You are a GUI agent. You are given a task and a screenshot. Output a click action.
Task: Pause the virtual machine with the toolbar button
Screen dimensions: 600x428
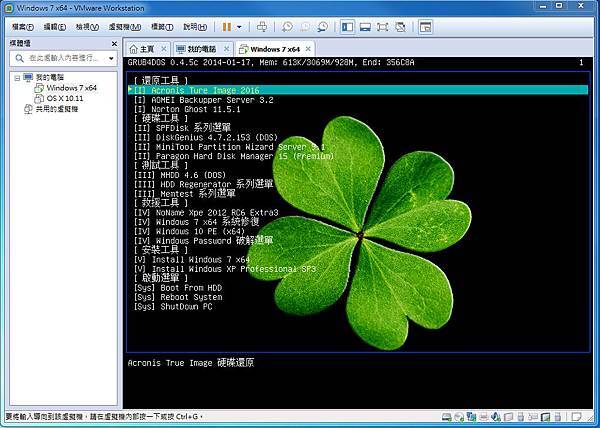[227, 27]
